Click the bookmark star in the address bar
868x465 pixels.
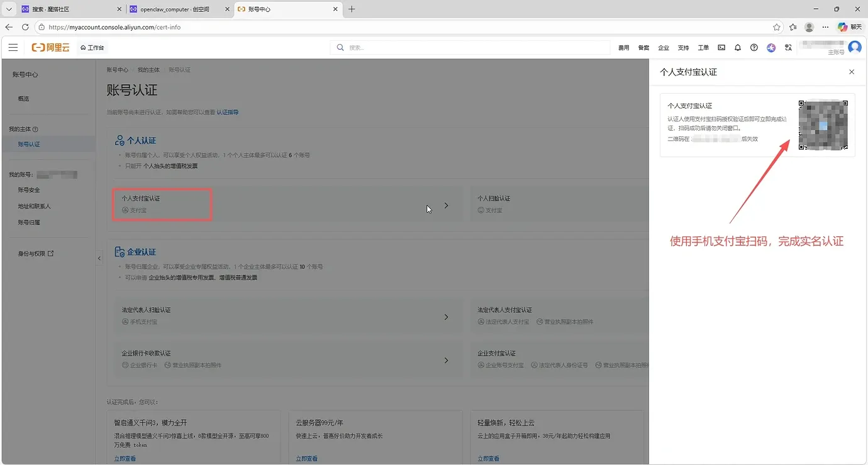(x=776, y=27)
